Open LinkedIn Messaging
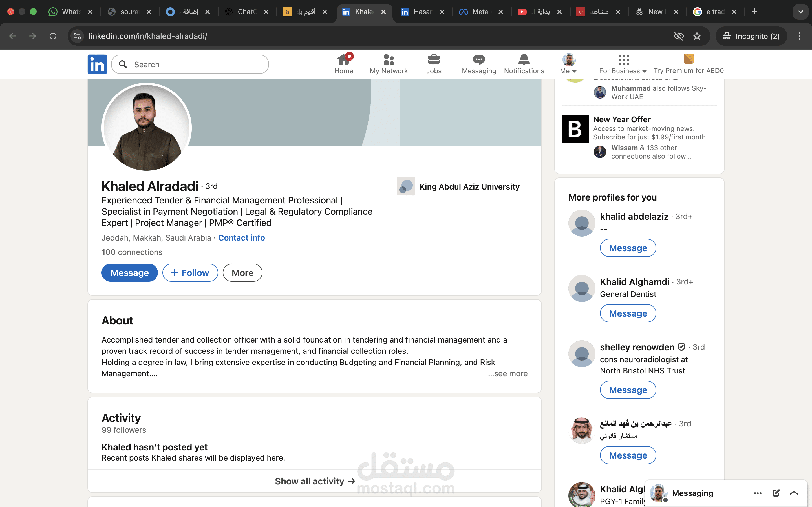Screen dimensions: 812x507 point(478,64)
